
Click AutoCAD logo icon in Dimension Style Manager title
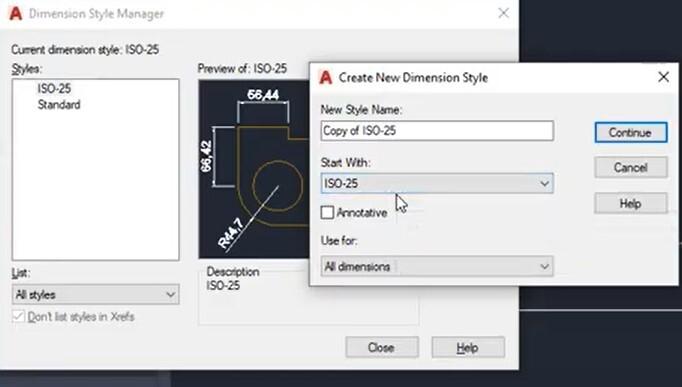16,13
